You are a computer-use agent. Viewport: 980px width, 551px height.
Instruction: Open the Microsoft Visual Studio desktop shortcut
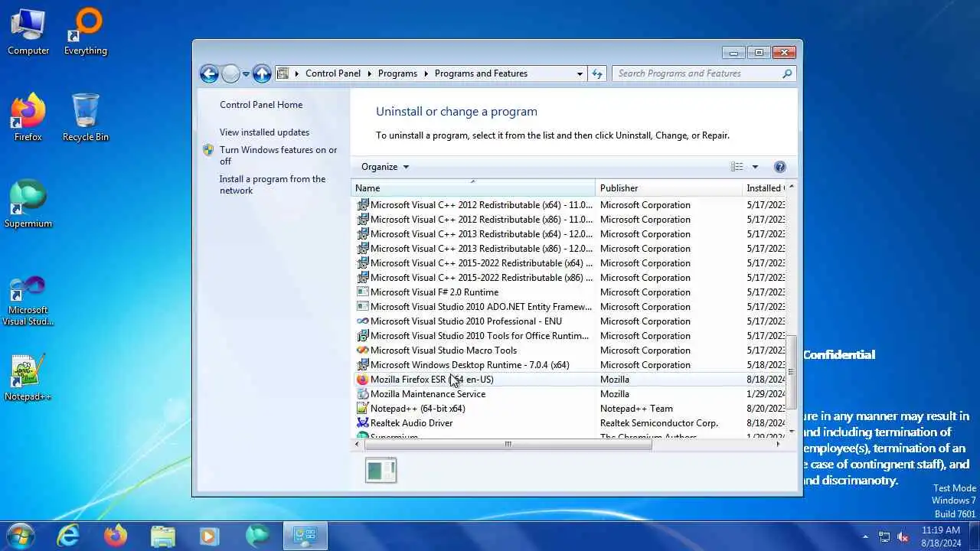coord(28,301)
